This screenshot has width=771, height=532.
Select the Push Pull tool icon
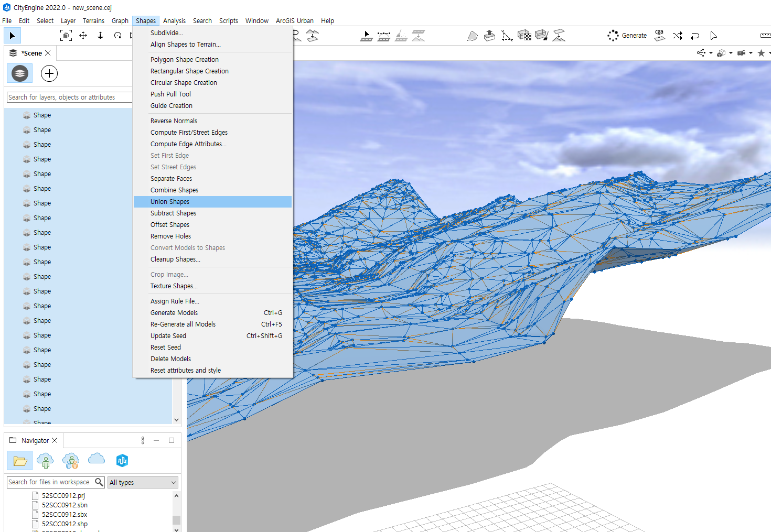489,36
